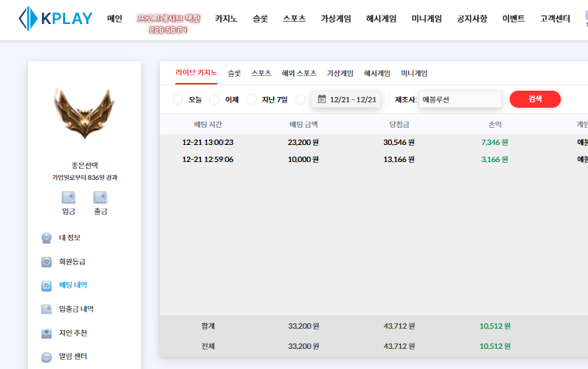Select 입출금 내역 sidebar icon

click(47, 309)
